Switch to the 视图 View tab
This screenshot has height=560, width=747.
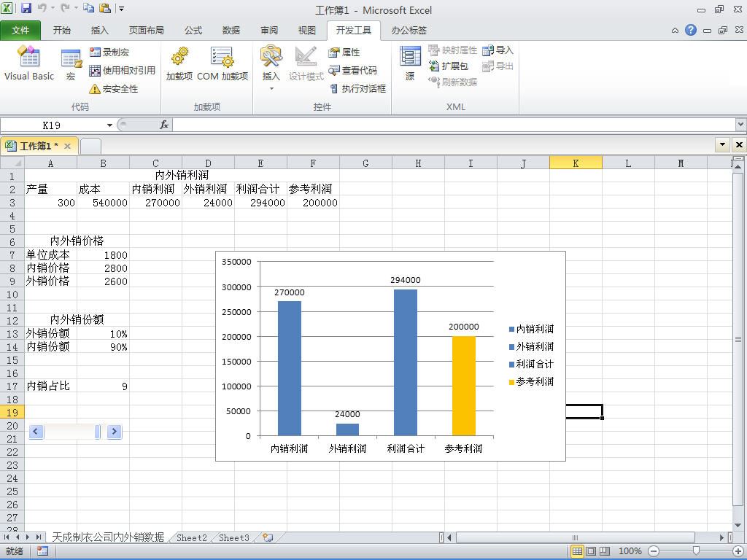(307, 31)
